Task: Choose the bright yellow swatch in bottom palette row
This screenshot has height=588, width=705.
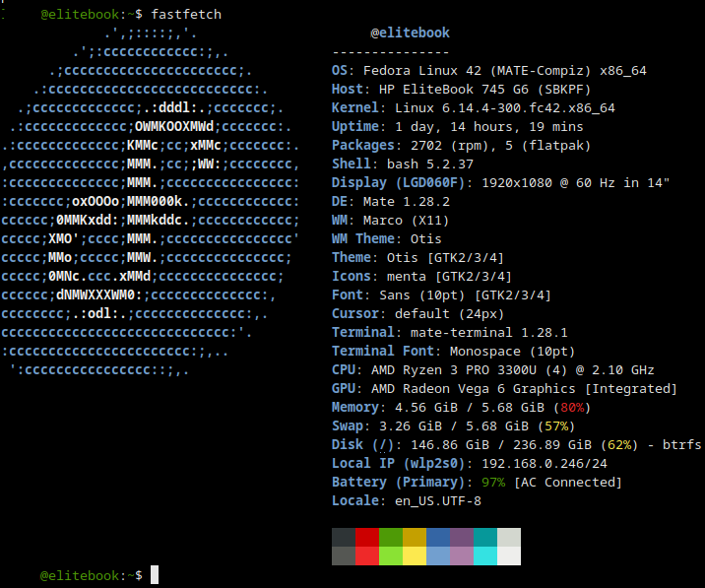Action: [415, 555]
